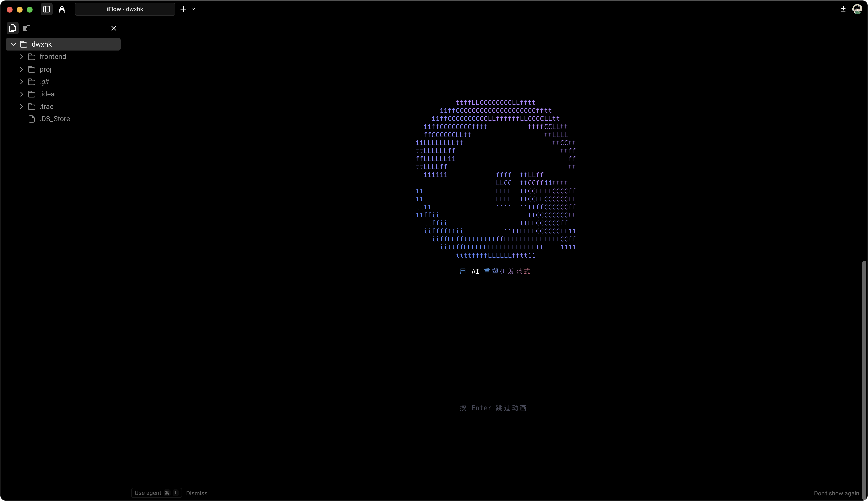Open a new tab with plus

[183, 9]
